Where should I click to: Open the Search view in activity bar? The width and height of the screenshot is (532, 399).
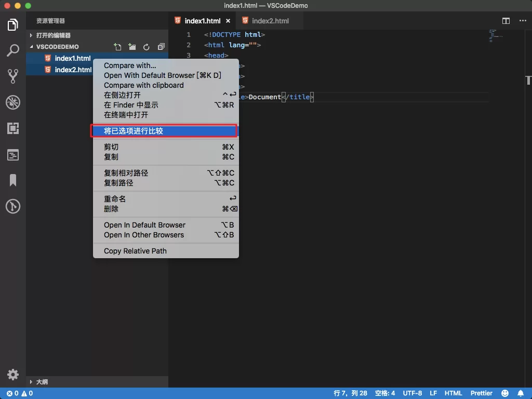coord(13,50)
